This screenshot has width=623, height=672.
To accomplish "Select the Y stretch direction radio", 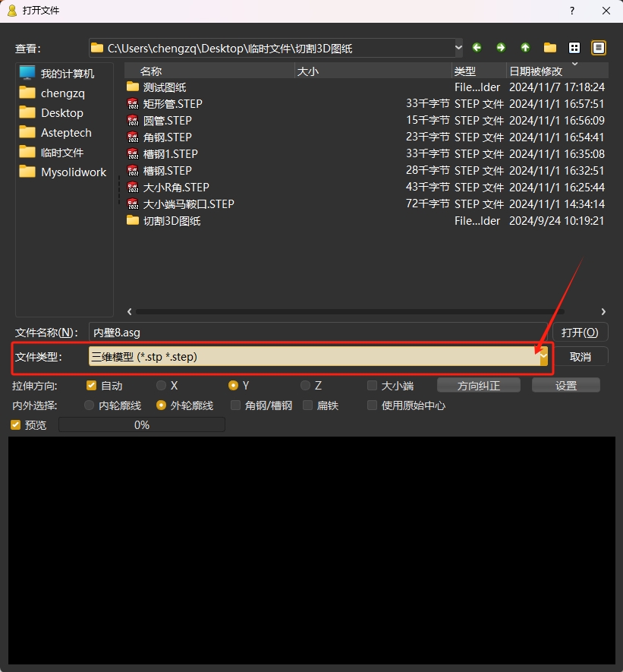I will [x=233, y=385].
